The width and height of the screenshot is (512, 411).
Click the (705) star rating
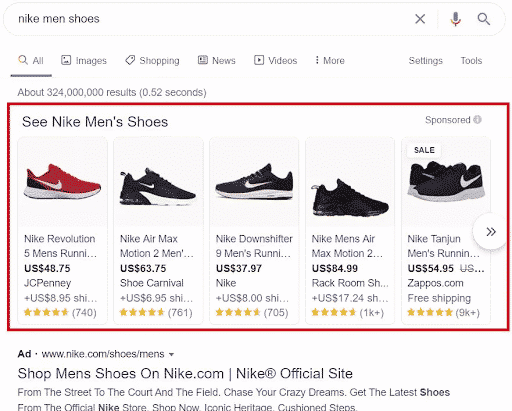252,312
